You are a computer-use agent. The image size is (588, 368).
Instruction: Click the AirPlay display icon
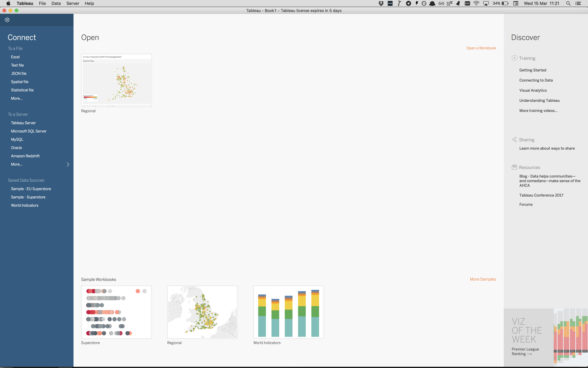click(x=486, y=3)
